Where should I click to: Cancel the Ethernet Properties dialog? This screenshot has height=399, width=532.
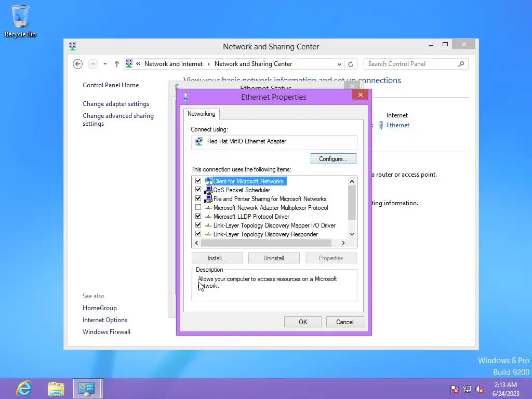[345, 322]
